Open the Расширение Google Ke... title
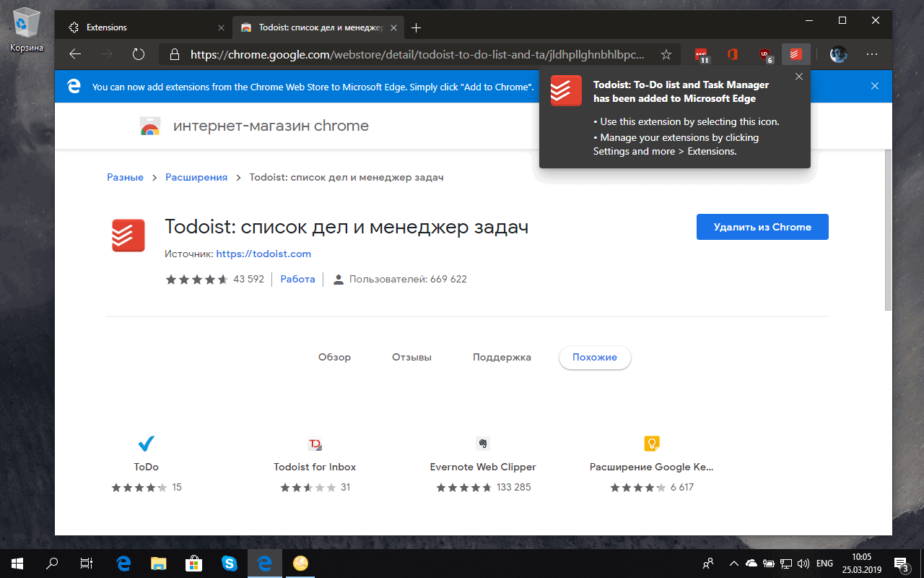924x578 pixels. (x=652, y=467)
